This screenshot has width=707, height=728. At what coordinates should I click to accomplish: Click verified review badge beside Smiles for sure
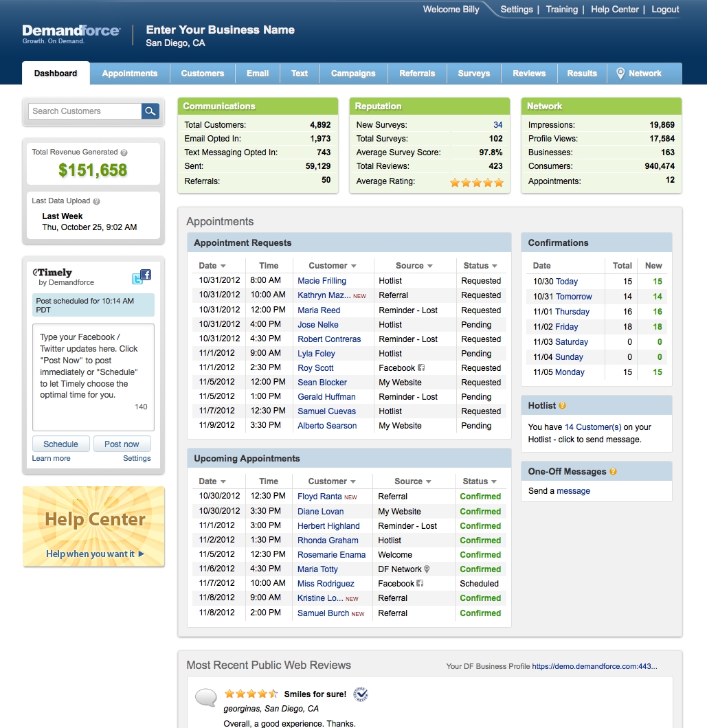(361, 694)
